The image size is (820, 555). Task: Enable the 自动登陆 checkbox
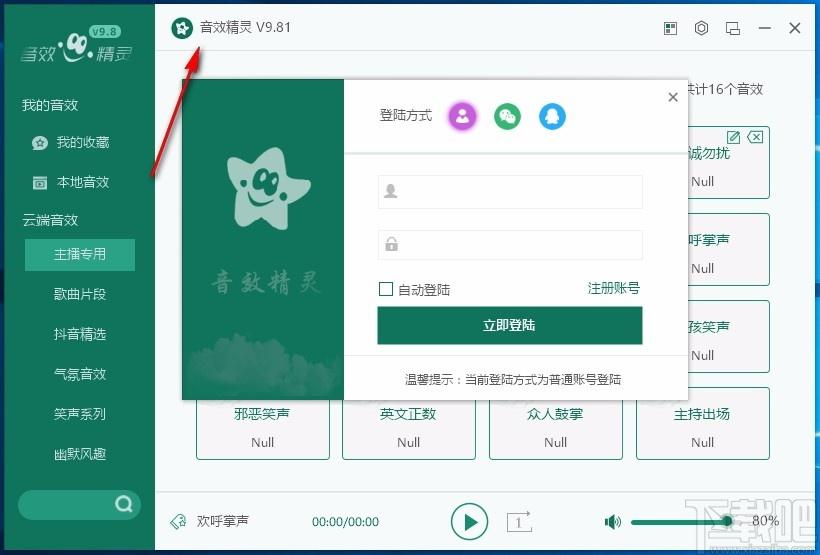[x=385, y=289]
